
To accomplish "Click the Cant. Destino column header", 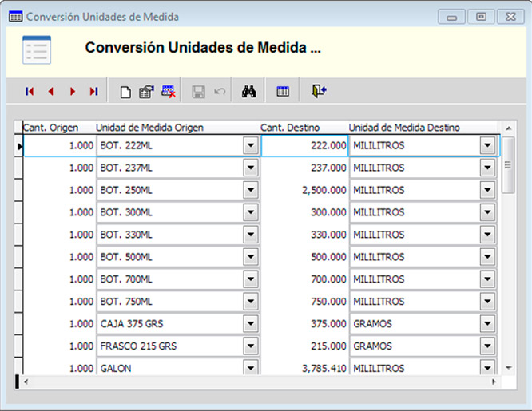I will point(290,128).
